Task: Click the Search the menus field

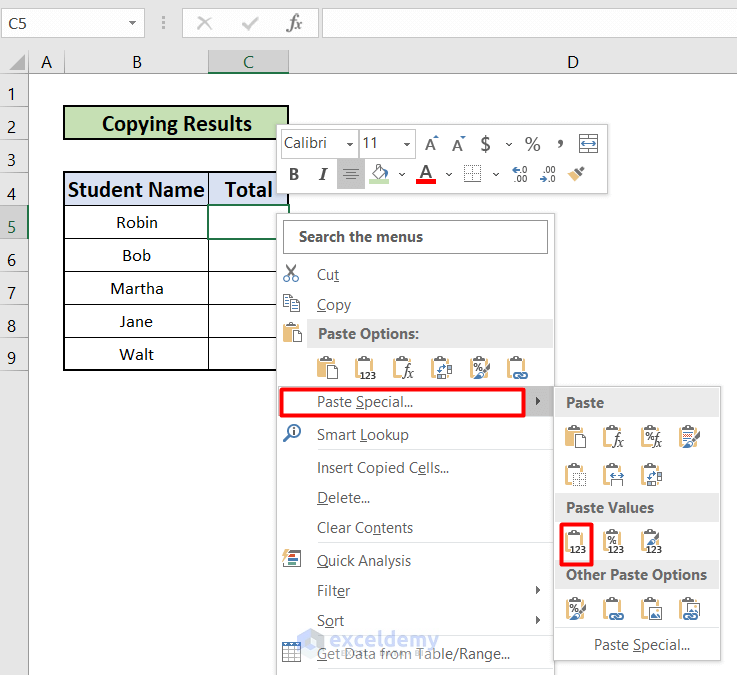Action: (415, 237)
